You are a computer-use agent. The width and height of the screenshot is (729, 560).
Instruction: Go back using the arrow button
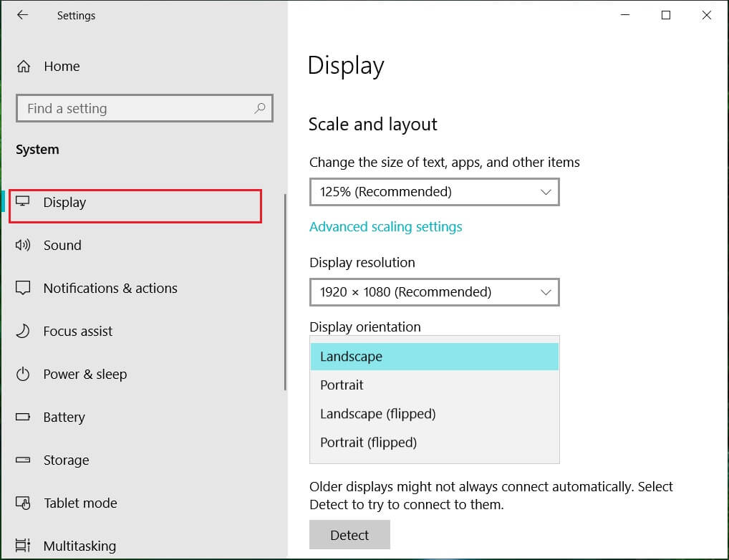[x=22, y=15]
